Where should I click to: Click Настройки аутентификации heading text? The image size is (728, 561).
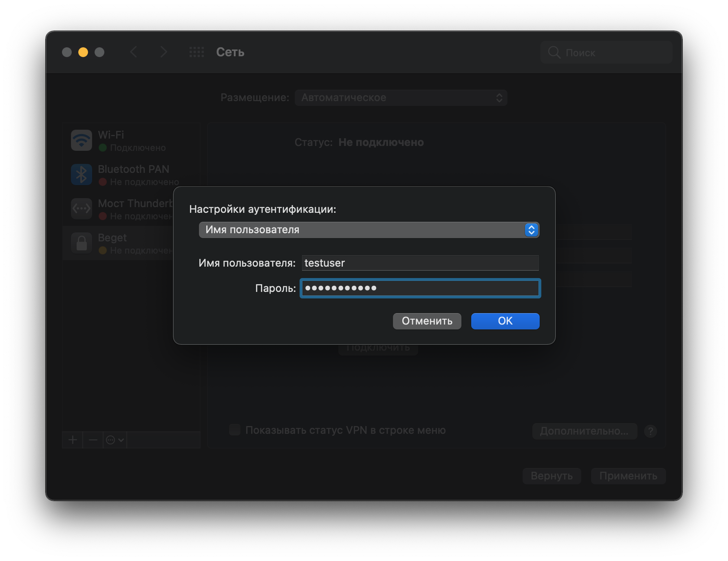[x=263, y=209]
